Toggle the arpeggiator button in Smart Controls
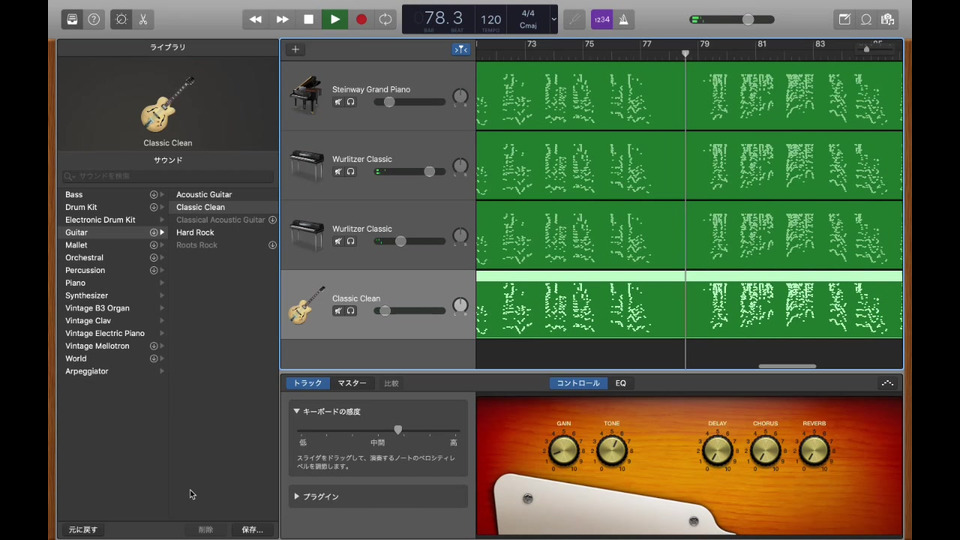The width and height of the screenshot is (960, 540). (x=887, y=383)
